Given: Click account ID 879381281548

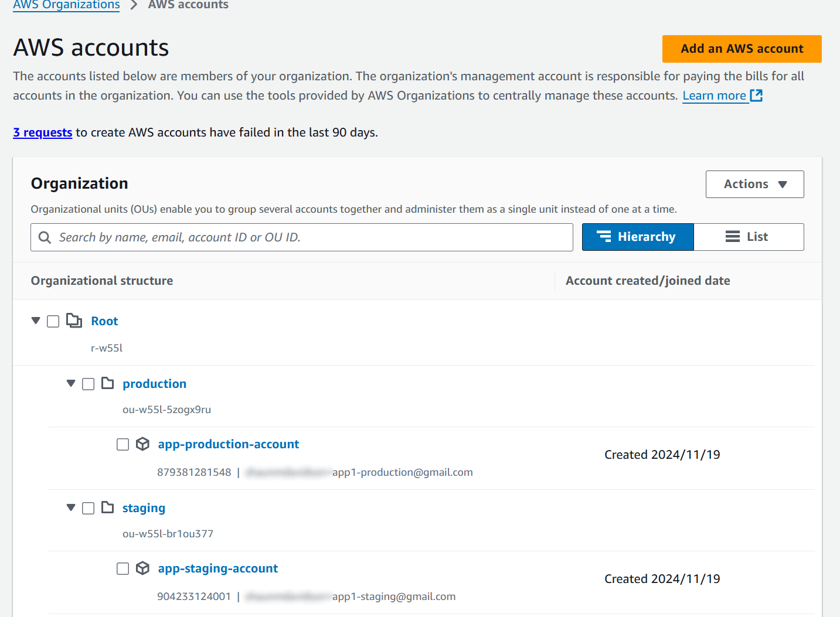Looking at the screenshot, I should [194, 472].
